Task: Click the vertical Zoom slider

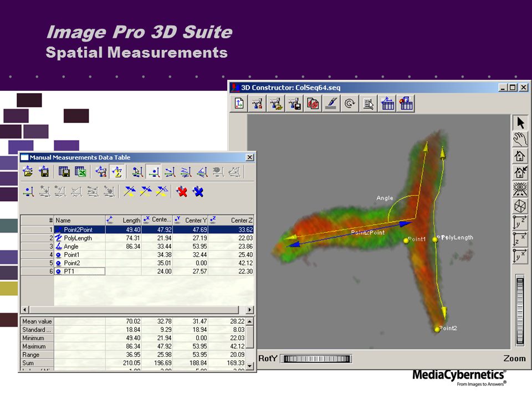Action: [520, 310]
